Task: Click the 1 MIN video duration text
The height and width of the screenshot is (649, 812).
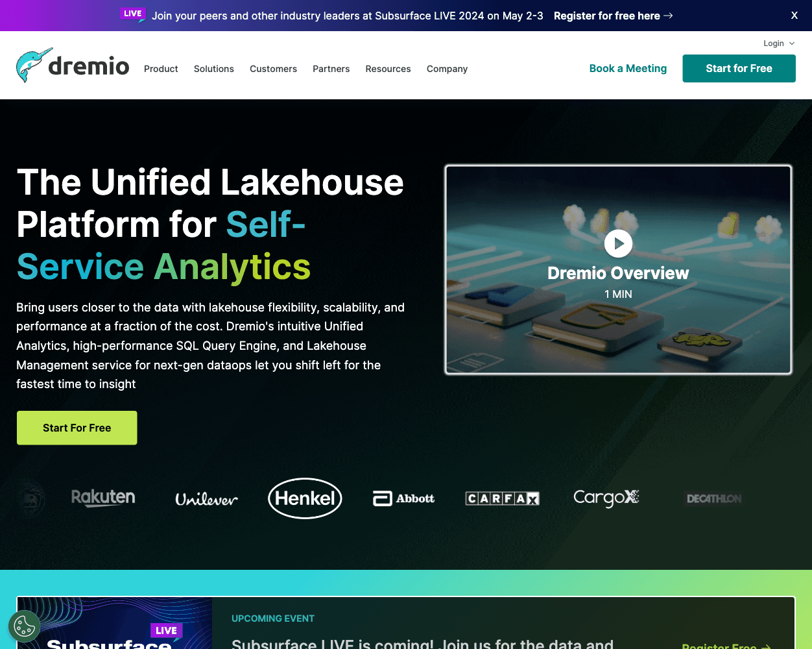Action: point(618,294)
